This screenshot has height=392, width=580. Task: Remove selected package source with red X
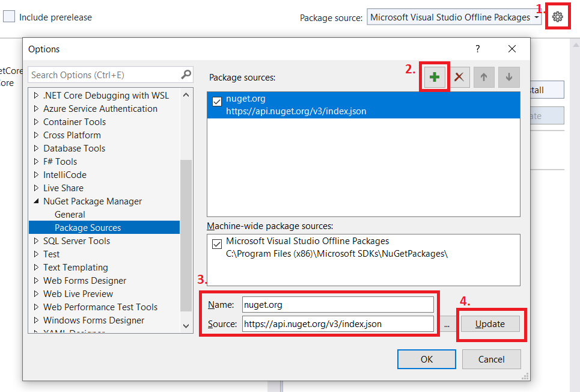459,77
